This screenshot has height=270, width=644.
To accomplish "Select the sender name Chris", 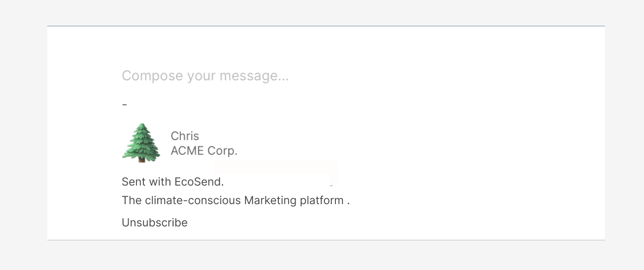I will [x=185, y=136].
